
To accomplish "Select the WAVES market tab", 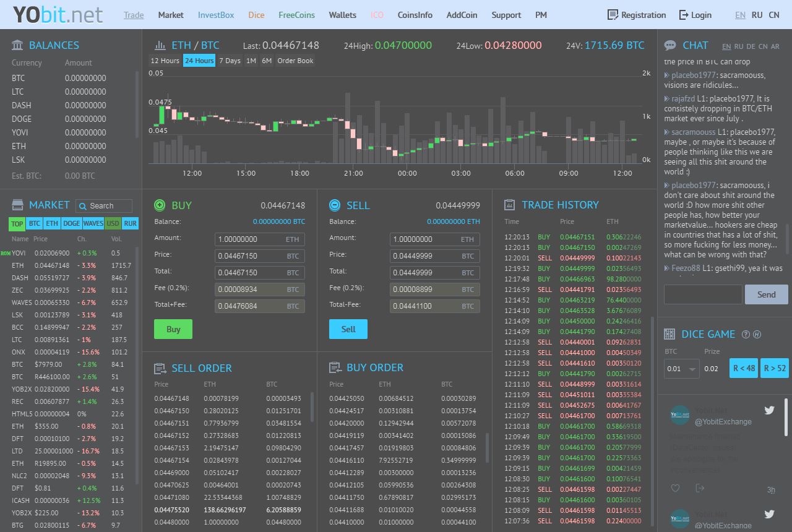I will pos(93,223).
